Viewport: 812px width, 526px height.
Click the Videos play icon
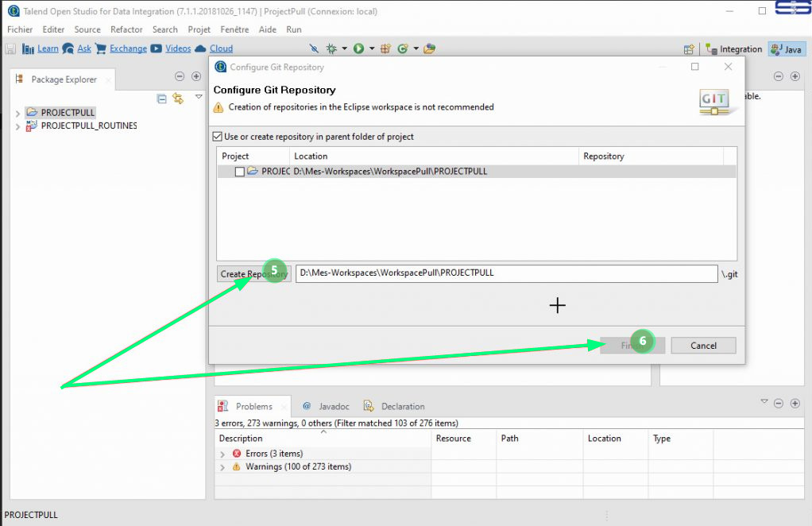coord(156,48)
